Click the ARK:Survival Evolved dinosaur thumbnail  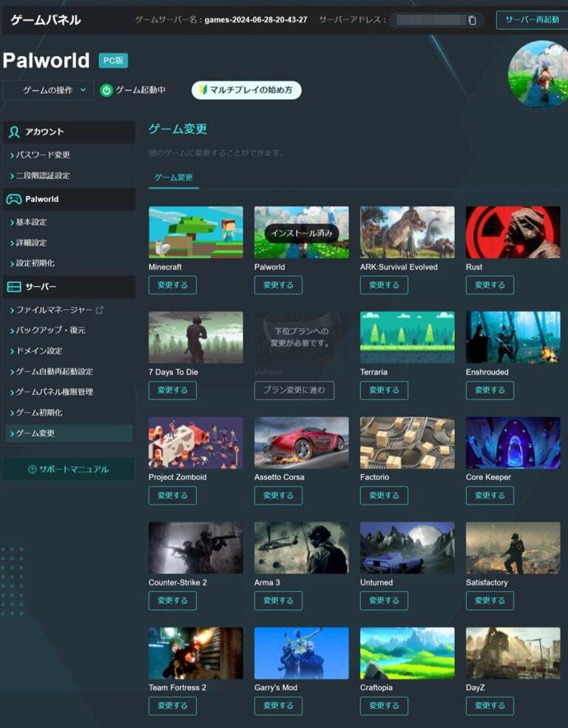tap(408, 232)
